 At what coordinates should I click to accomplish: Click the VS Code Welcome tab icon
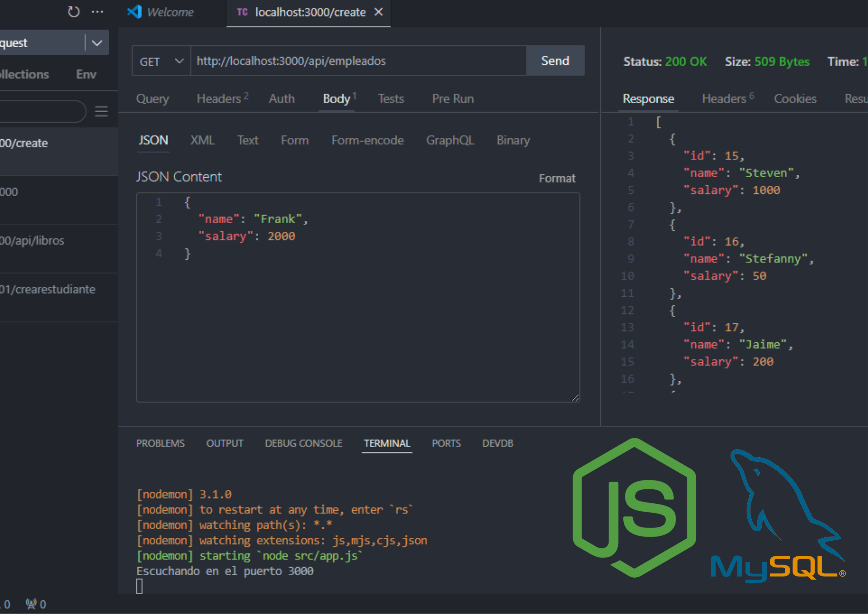(135, 12)
